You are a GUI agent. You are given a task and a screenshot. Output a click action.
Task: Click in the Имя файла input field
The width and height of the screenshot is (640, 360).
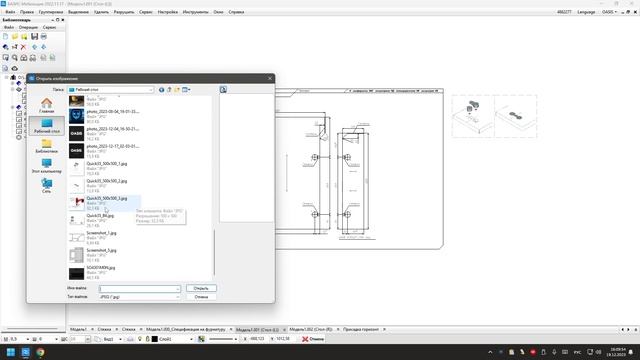139,289
